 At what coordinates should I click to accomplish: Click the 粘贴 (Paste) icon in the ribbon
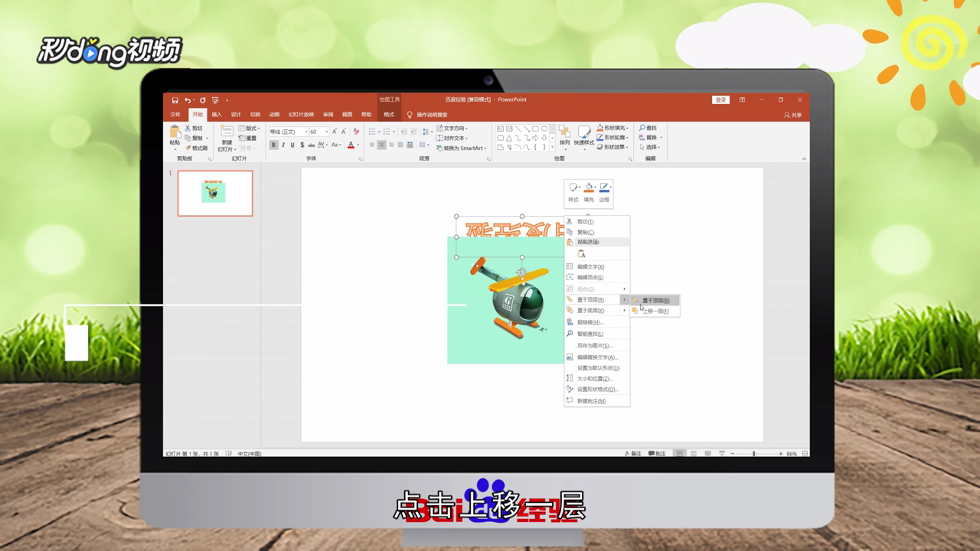pyautogui.click(x=175, y=133)
